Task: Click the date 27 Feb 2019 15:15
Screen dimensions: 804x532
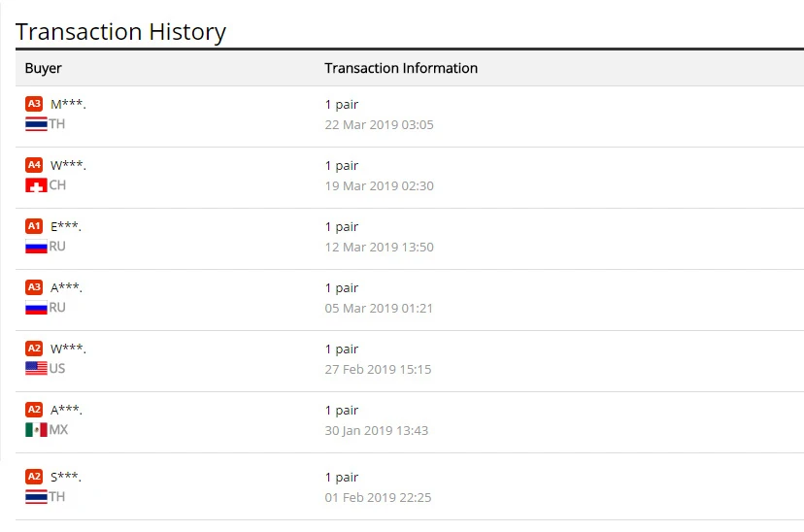Action: (378, 370)
